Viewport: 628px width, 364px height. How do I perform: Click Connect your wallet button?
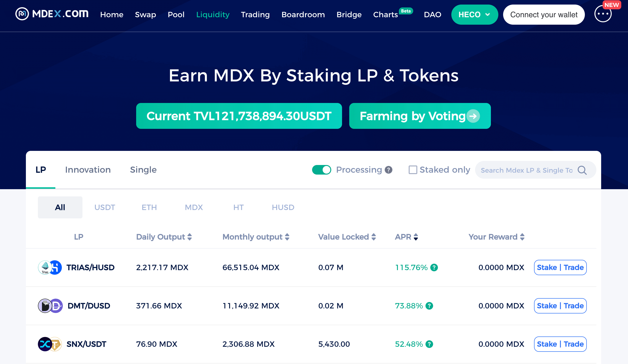click(x=544, y=14)
